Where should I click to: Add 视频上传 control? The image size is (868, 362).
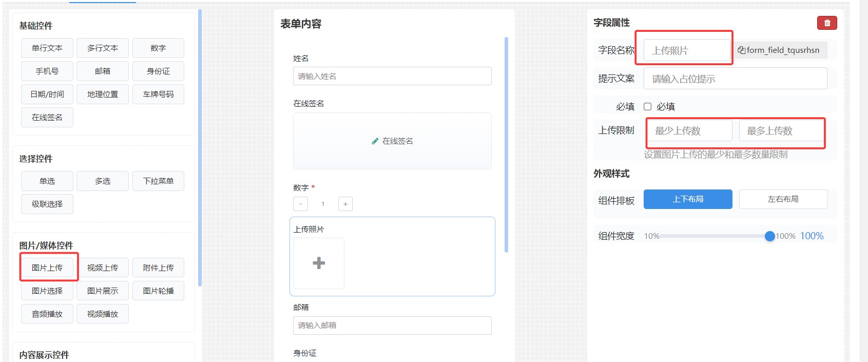tap(103, 268)
